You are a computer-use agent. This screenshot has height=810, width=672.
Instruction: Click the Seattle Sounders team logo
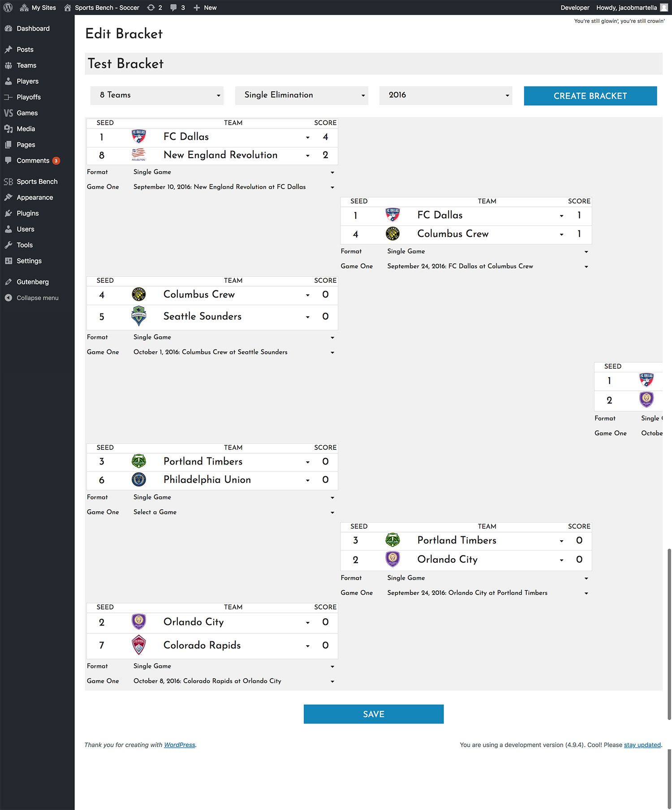(139, 316)
